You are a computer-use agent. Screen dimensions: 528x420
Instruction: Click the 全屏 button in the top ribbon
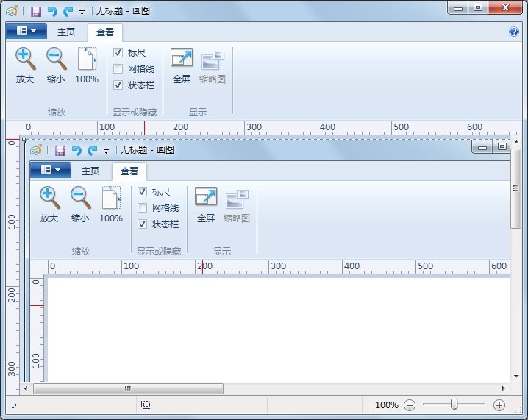(182, 65)
